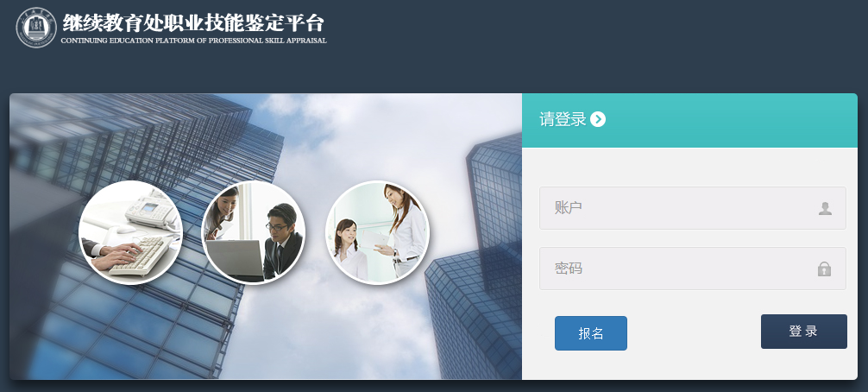Image resolution: width=868 pixels, height=392 pixels.
Task: Click the English subtitle CONTINUING EDUCATION PLATFORM
Action: coord(194,41)
